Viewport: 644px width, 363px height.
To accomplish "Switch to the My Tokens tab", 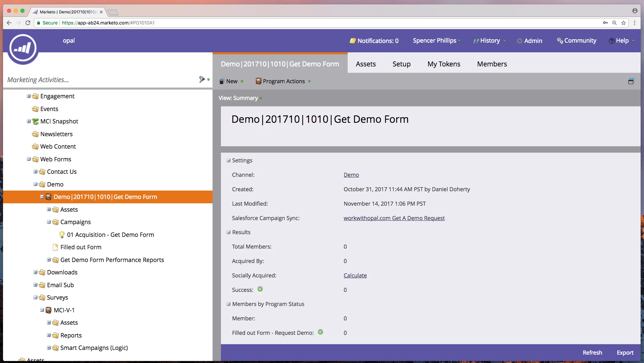I will (x=444, y=64).
